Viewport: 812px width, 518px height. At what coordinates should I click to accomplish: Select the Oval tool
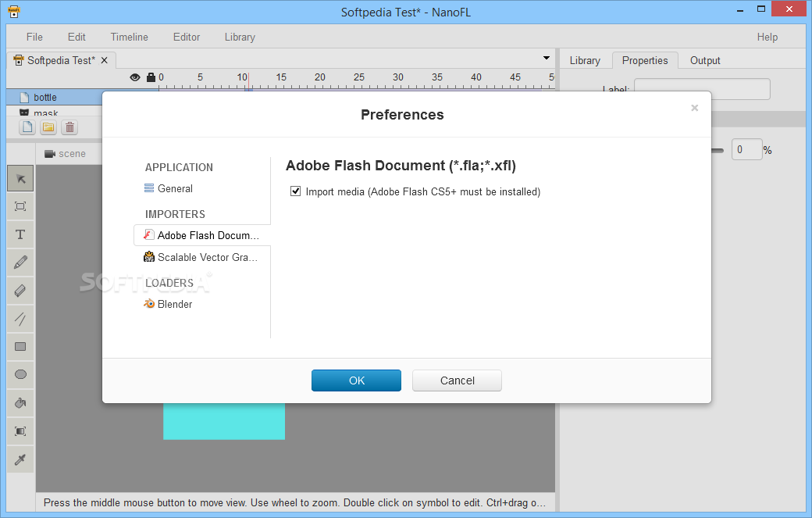[20, 374]
